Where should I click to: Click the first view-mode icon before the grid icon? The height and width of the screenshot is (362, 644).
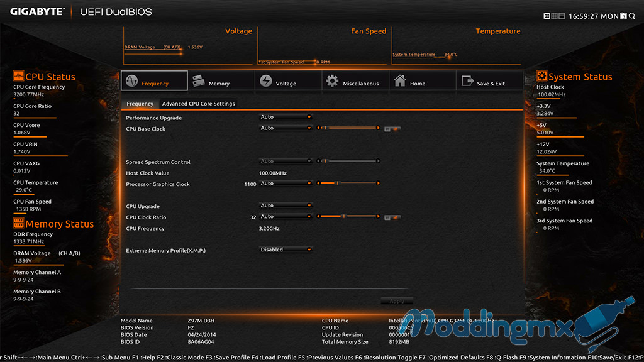point(547,16)
